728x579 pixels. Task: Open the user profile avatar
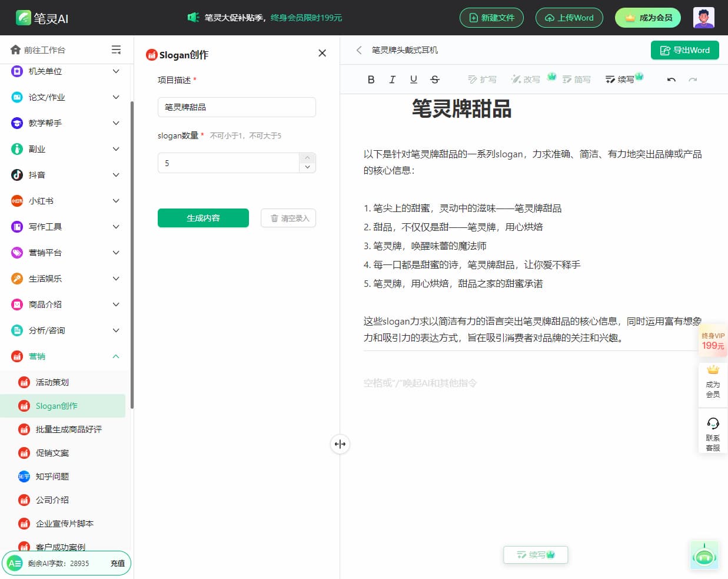pos(703,18)
